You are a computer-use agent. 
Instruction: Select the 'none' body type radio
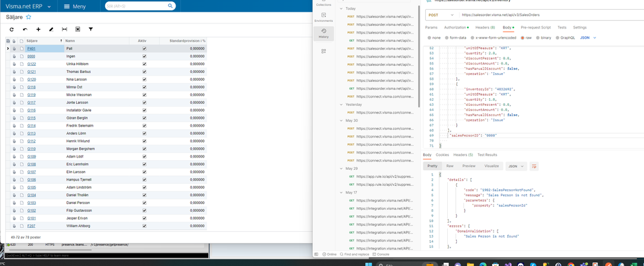[x=429, y=37]
